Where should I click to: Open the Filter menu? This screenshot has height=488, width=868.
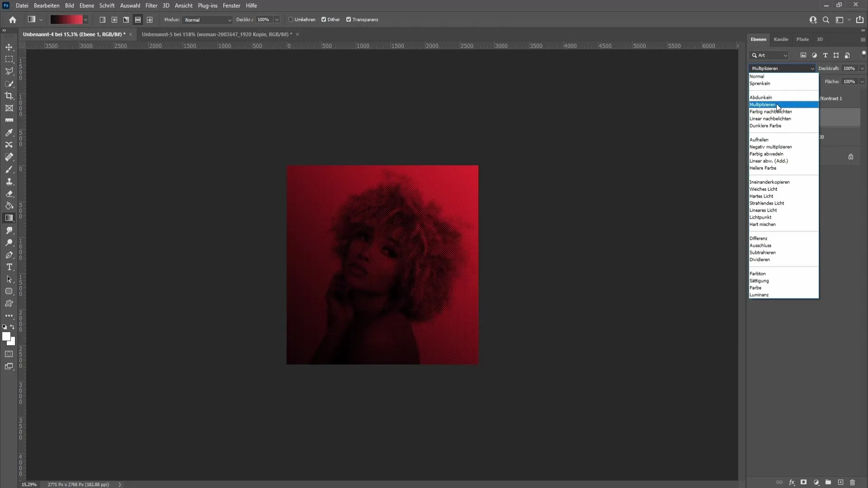pos(151,5)
